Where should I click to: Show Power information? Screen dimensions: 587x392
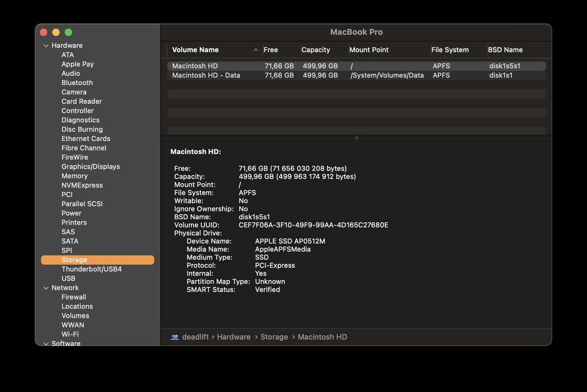point(71,213)
